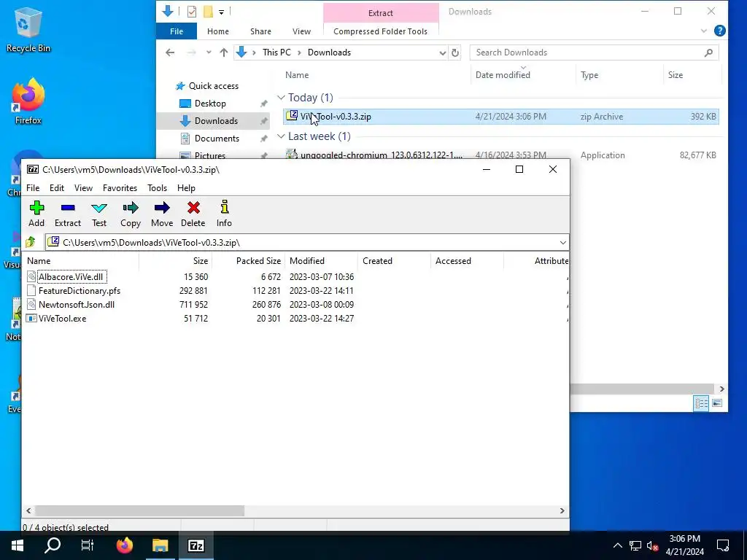Go up one folder level in 7-Zip

tap(31, 242)
